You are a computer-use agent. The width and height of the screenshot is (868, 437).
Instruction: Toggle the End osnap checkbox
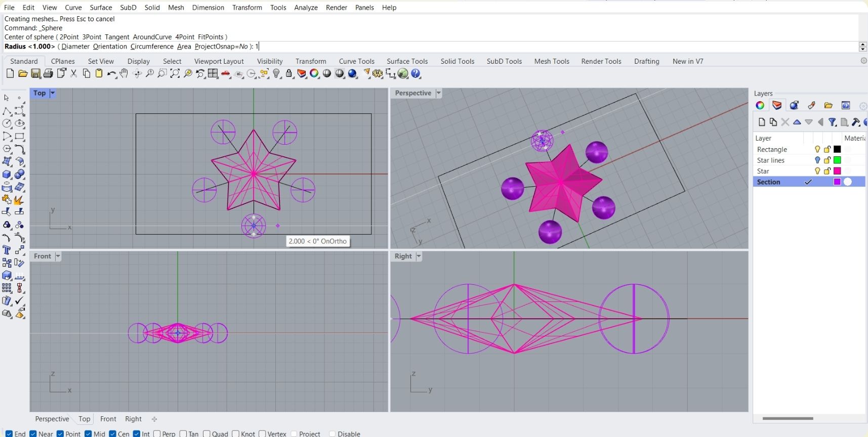coord(9,433)
